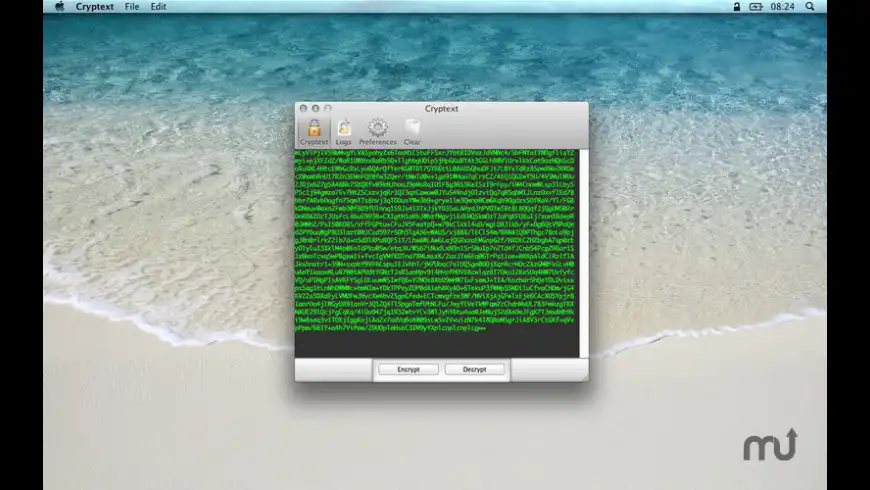Image resolution: width=870 pixels, height=490 pixels.
Task: Zoom the Cryptext window
Action: pyautogui.click(x=328, y=108)
